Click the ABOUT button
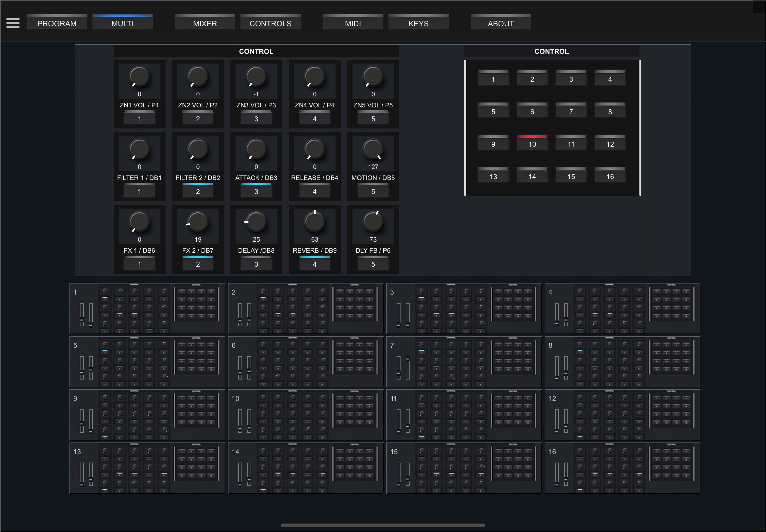The height and width of the screenshot is (532, 766). click(500, 23)
